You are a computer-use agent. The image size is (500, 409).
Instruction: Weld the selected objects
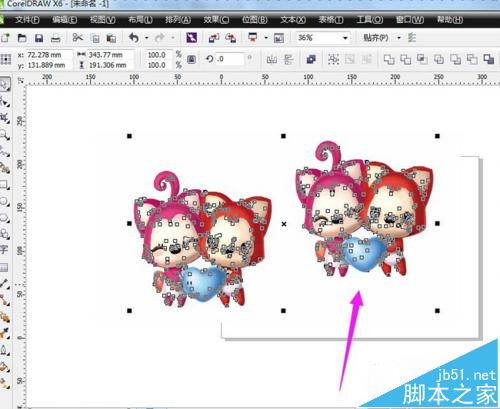[x=389, y=59]
